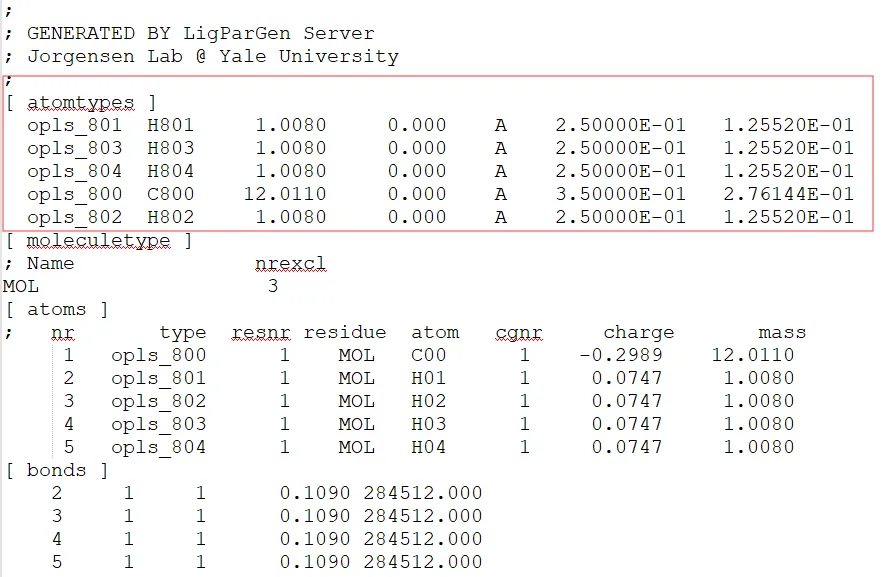Select the 'type' column header in atoms

[x=183, y=332]
